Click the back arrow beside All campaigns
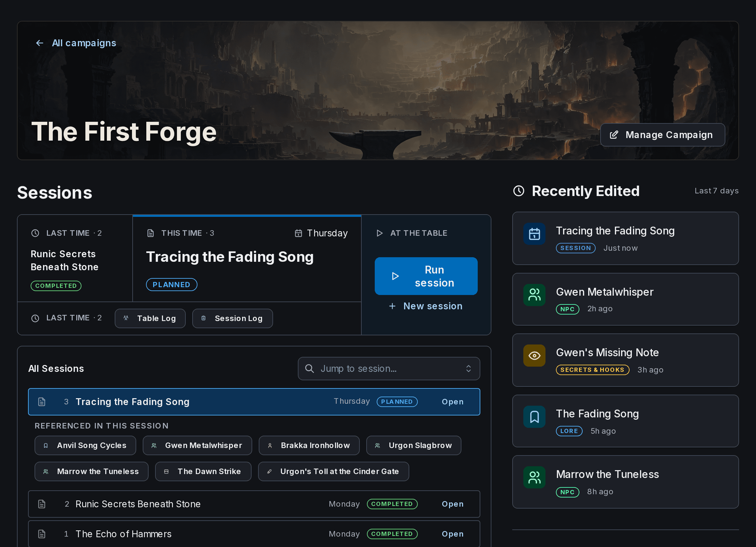Image resolution: width=756 pixels, height=547 pixels. pos(40,43)
